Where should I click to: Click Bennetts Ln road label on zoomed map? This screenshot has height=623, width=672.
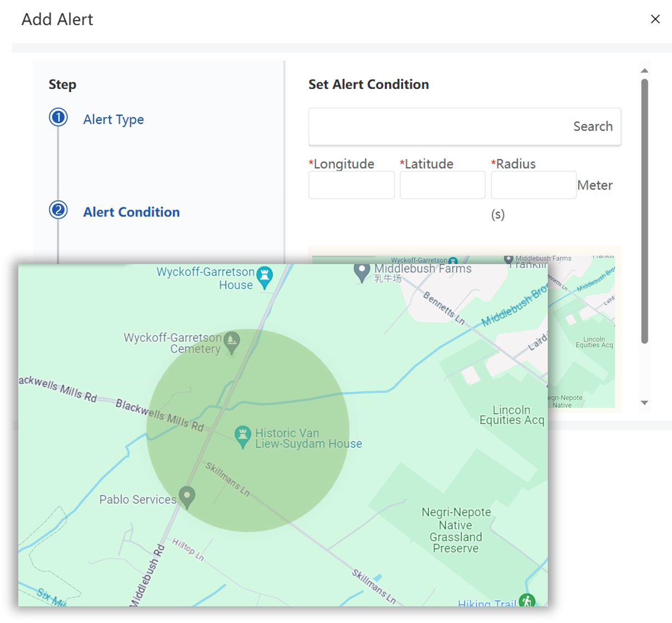click(444, 308)
